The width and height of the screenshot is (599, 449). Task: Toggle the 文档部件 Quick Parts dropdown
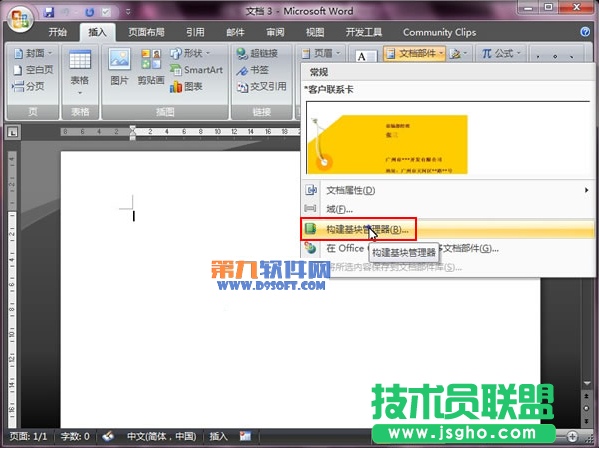tap(414, 53)
